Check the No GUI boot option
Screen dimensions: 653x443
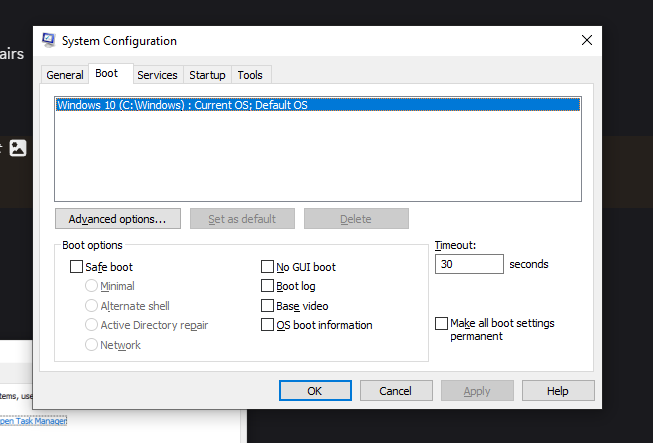tap(268, 267)
